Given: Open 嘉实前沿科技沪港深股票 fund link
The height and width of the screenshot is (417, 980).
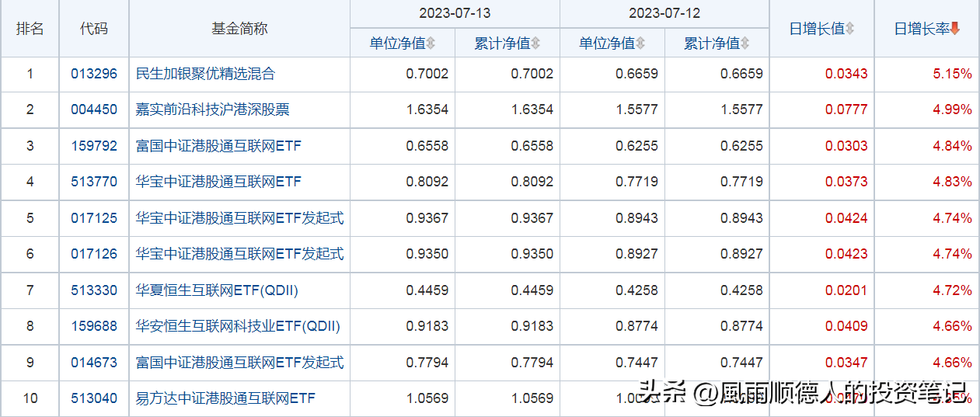Looking at the screenshot, I should click(x=212, y=109).
